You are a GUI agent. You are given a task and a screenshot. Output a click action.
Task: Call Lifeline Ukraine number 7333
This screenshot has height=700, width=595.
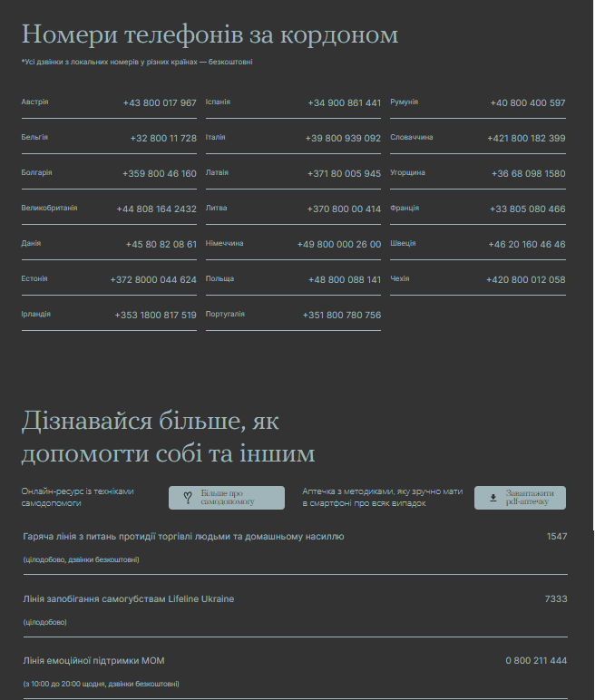(556, 599)
